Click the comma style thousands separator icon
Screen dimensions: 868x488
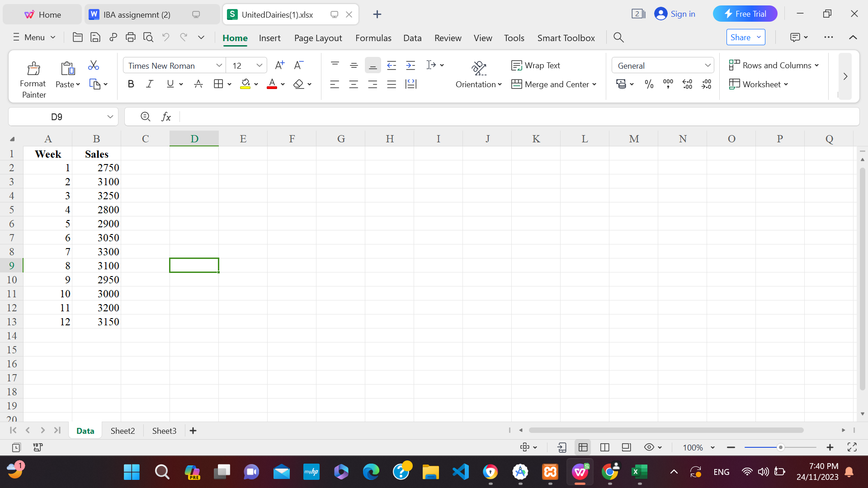[x=668, y=84]
